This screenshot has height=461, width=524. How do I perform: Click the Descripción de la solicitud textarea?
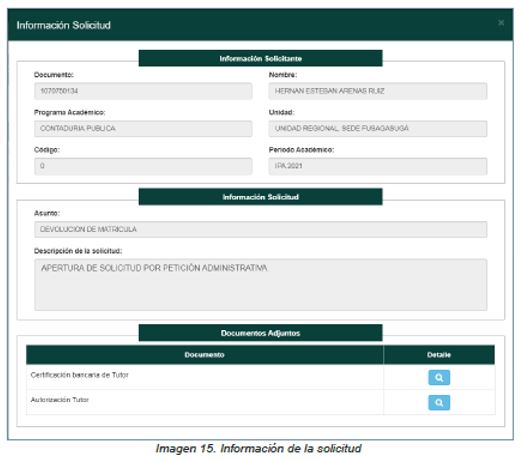coord(260,284)
